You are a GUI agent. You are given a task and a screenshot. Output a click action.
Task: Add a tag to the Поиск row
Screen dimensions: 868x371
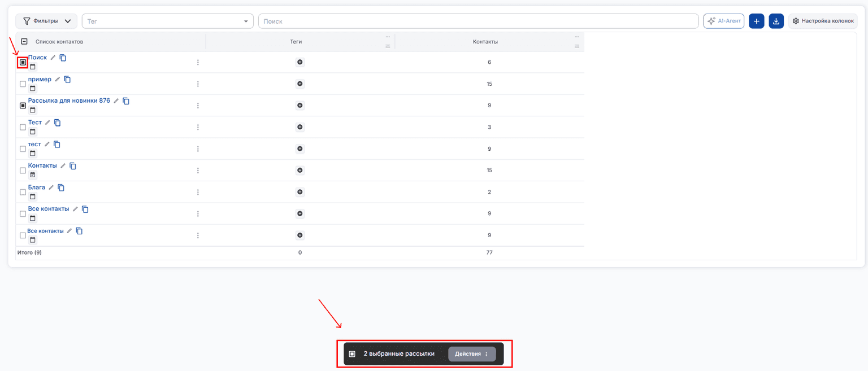point(300,62)
